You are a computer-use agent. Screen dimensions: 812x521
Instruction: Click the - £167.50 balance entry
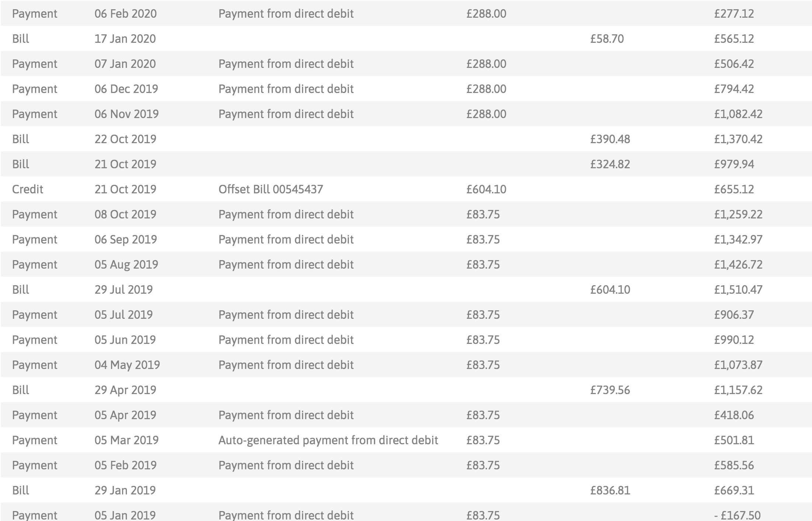click(x=737, y=515)
